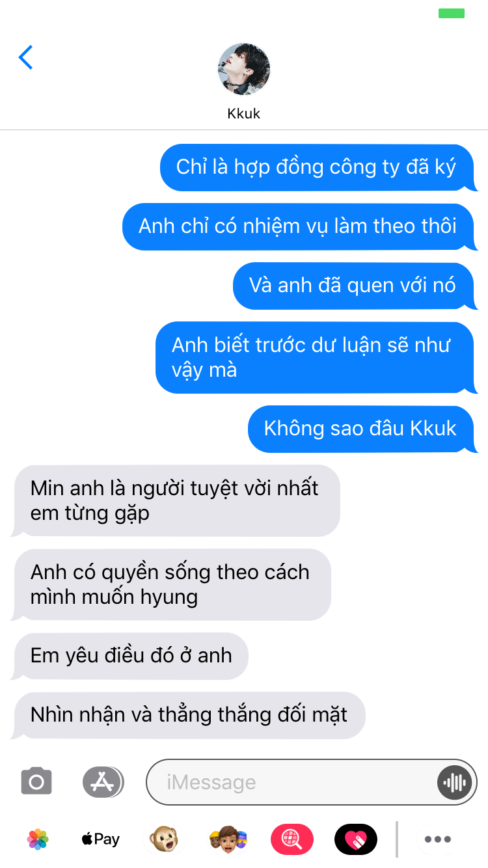Image resolution: width=488 pixels, height=868 pixels.
Task: Open the camera icon beside message field
Action: click(x=36, y=781)
